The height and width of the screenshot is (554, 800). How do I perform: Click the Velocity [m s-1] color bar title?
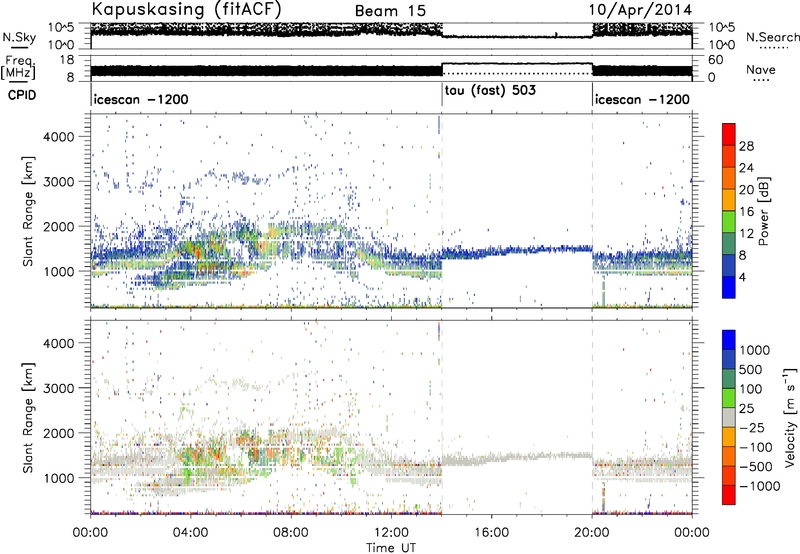(790, 417)
